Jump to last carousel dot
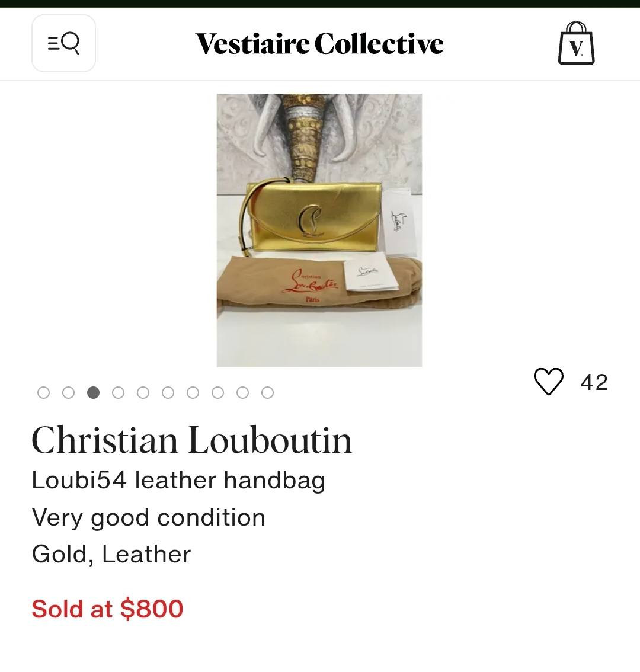The height and width of the screenshot is (672, 640). [268, 392]
